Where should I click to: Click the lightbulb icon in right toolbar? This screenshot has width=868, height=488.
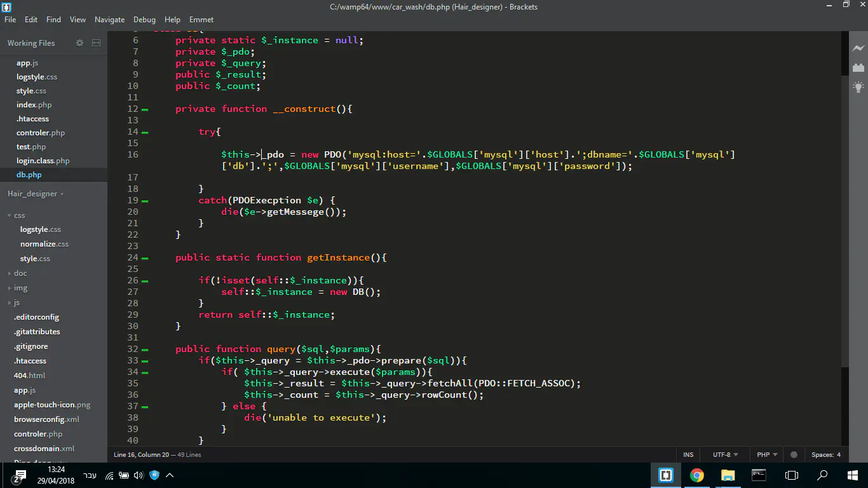click(x=858, y=87)
